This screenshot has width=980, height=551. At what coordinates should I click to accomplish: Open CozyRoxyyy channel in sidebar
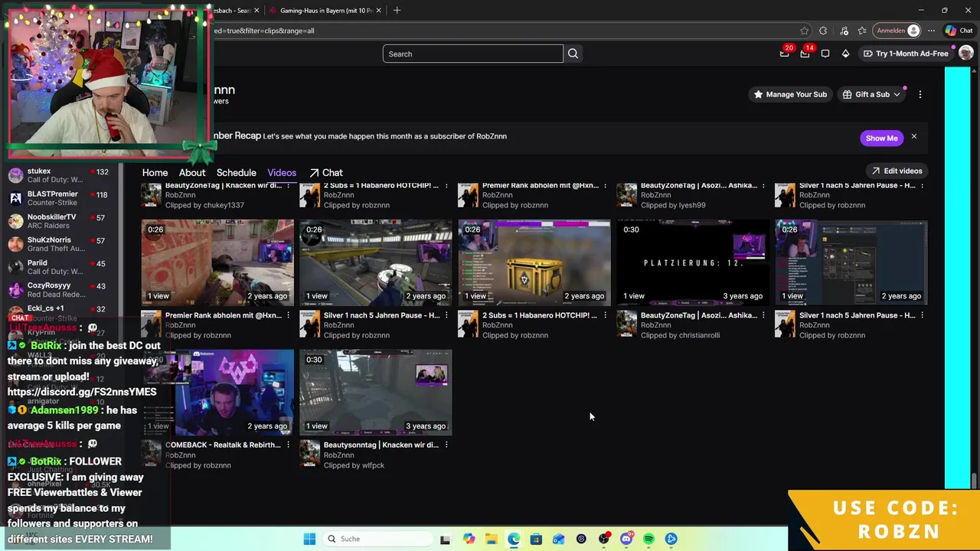[58, 290]
